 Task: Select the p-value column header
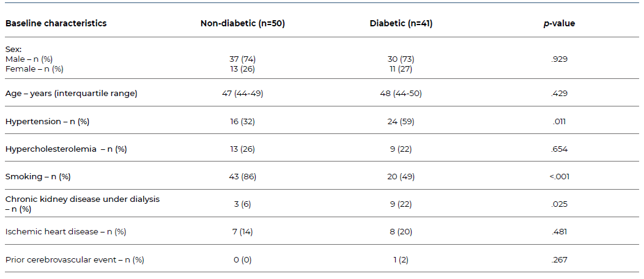(559, 24)
